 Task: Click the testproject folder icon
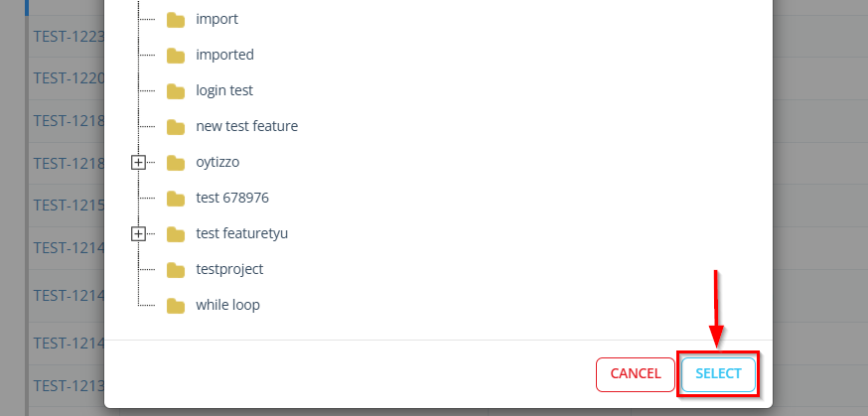(176, 270)
